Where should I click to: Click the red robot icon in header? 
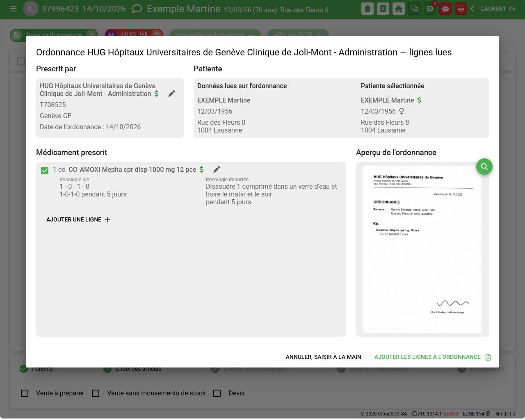(x=445, y=9)
